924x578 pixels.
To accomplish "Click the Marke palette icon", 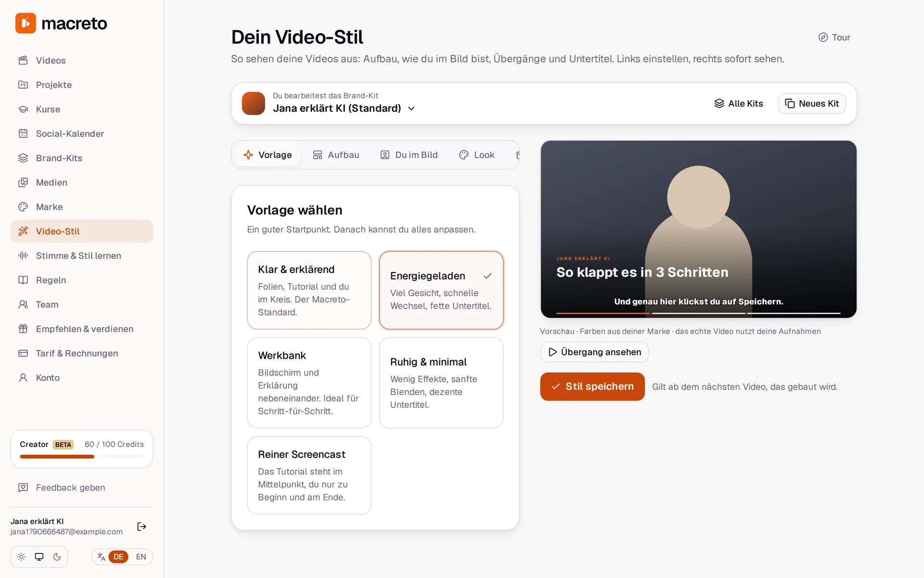I will pos(23,207).
